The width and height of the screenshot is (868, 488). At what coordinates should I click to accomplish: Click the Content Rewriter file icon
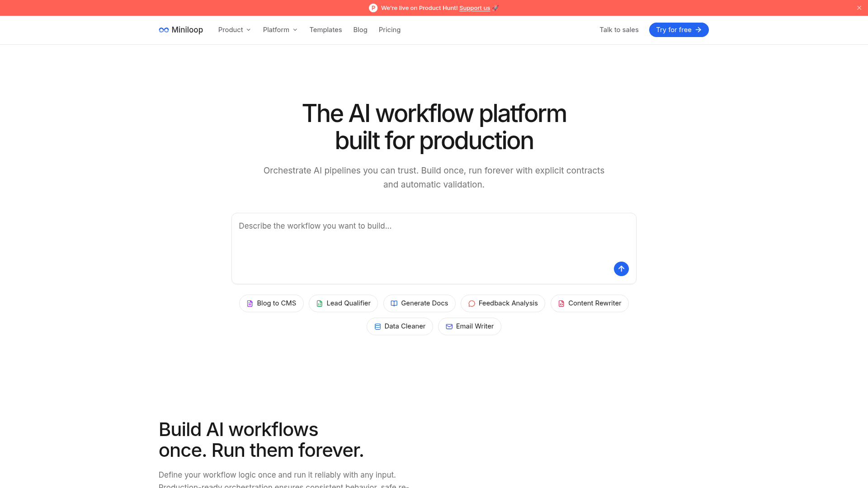[x=561, y=304]
